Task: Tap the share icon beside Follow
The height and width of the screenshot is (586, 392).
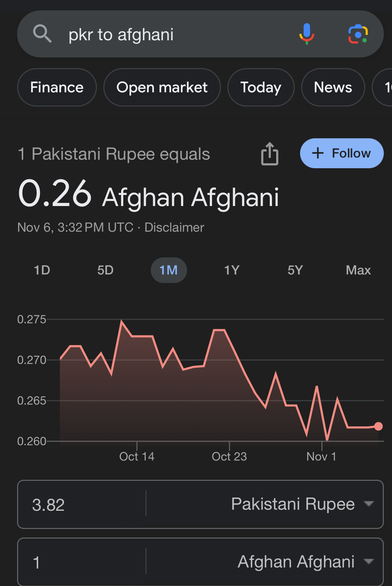Action: (x=270, y=154)
